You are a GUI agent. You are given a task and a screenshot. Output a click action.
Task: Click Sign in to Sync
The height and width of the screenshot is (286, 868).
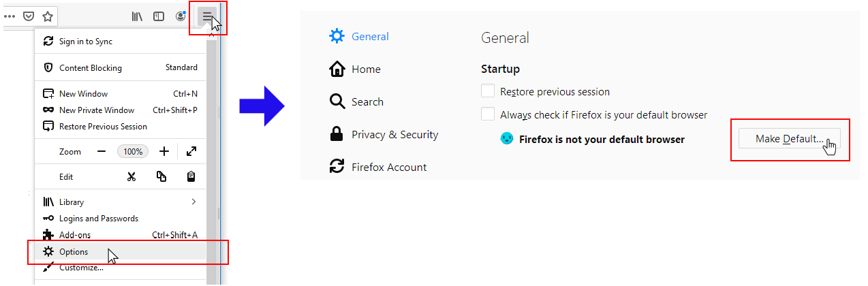tap(85, 42)
